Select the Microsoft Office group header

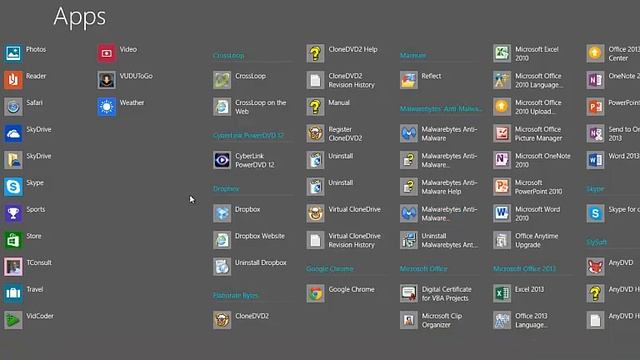pos(424,269)
